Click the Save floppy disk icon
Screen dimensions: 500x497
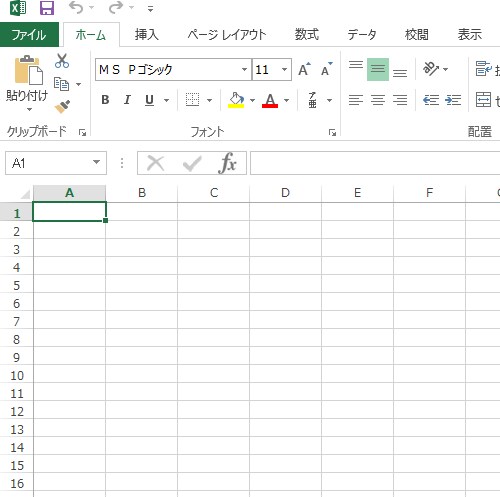[x=47, y=8]
